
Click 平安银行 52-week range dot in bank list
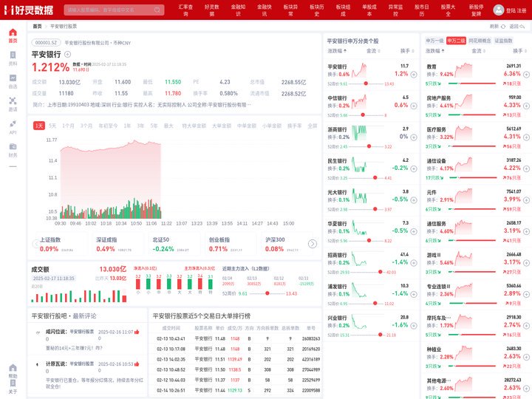point(366,83)
